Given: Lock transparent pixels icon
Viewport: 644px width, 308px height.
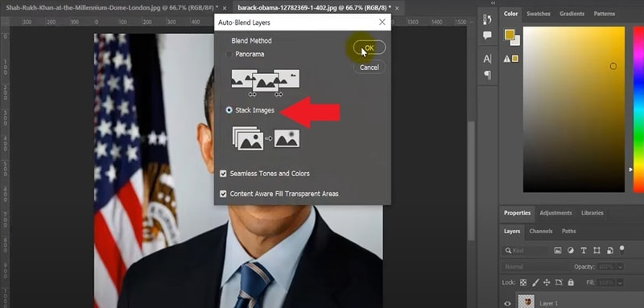Looking at the screenshot, I should pyautogui.click(x=522, y=282).
